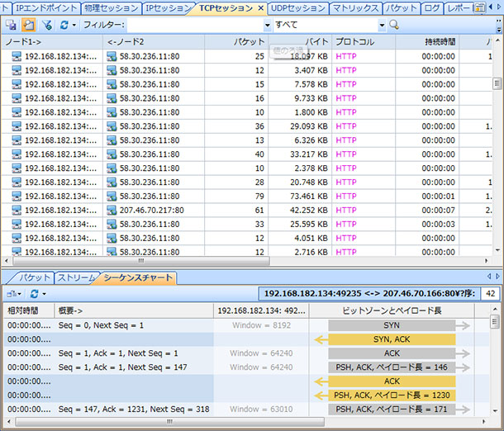504x431 pixels.
Task: Toggle the highlighted folder icon in toolbar
Action: click(28, 25)
